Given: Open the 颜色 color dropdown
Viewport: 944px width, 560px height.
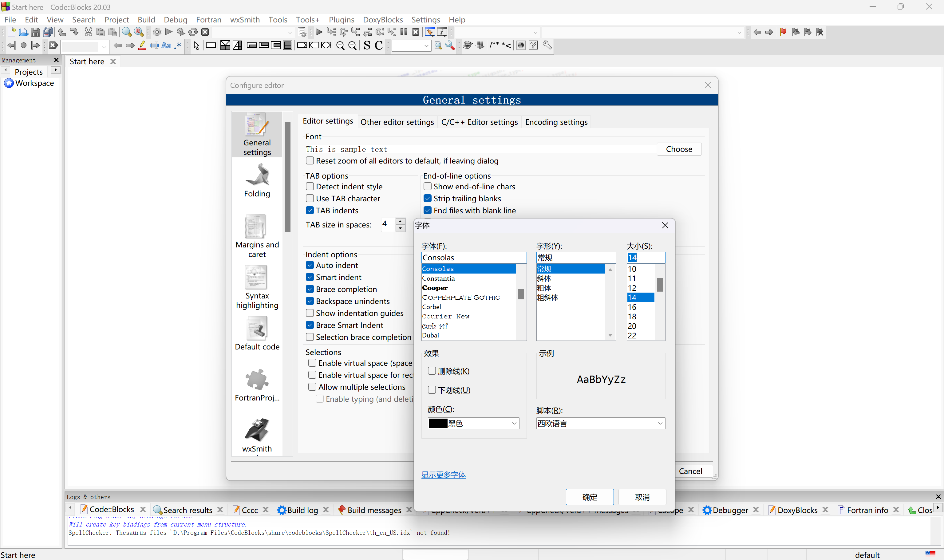Looking at the screenshot, I should pyautogui.click(x=473, y=424).
